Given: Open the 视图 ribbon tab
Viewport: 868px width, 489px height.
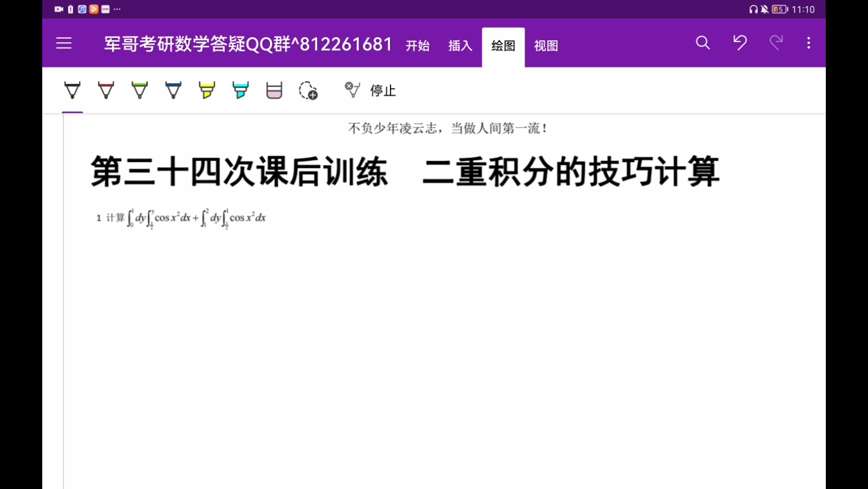Looking at the screenshot, I should (x=546, y=46).
